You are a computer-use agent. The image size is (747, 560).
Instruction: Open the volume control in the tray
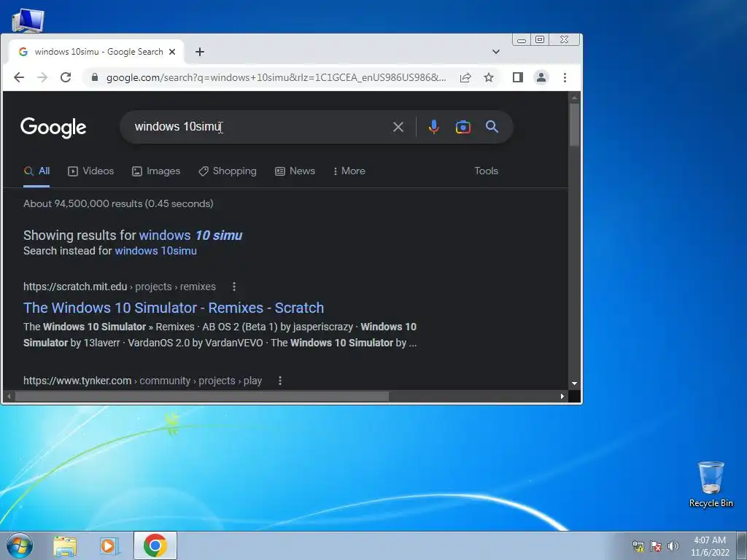click(x=673, y=546)
